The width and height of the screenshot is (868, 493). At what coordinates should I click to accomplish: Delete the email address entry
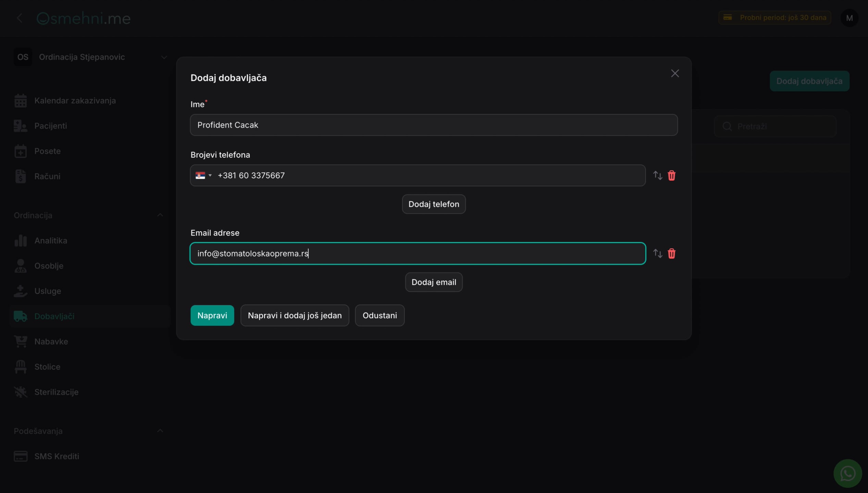(671, 253)
